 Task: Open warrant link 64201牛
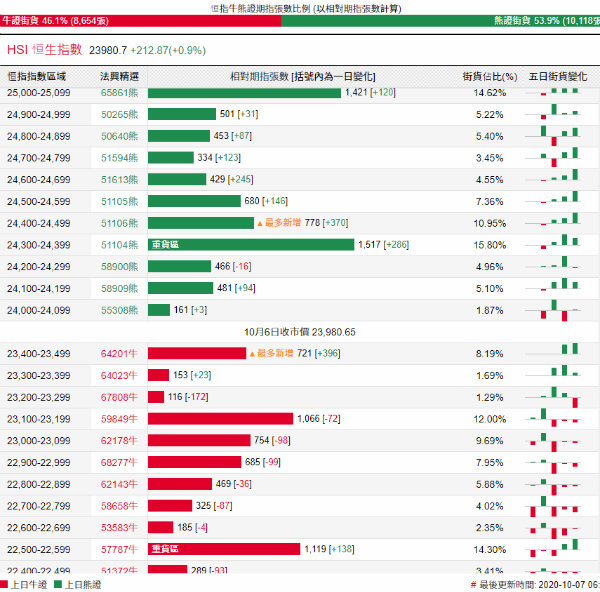[119, 354]
